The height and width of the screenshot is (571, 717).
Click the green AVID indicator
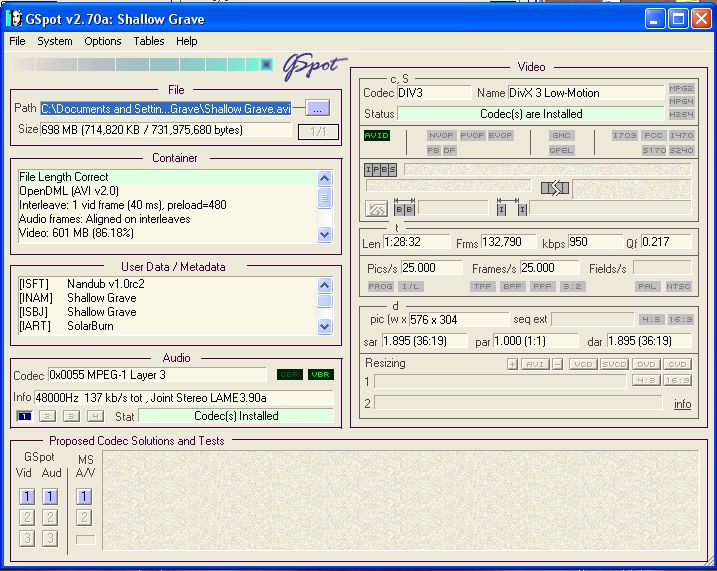click(x=377, y=135)
